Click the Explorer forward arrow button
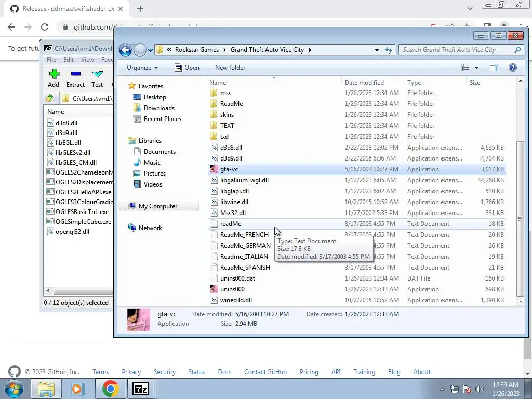Image resolution: width=532 pixels, height=399 pixels. tap(140, 50)
